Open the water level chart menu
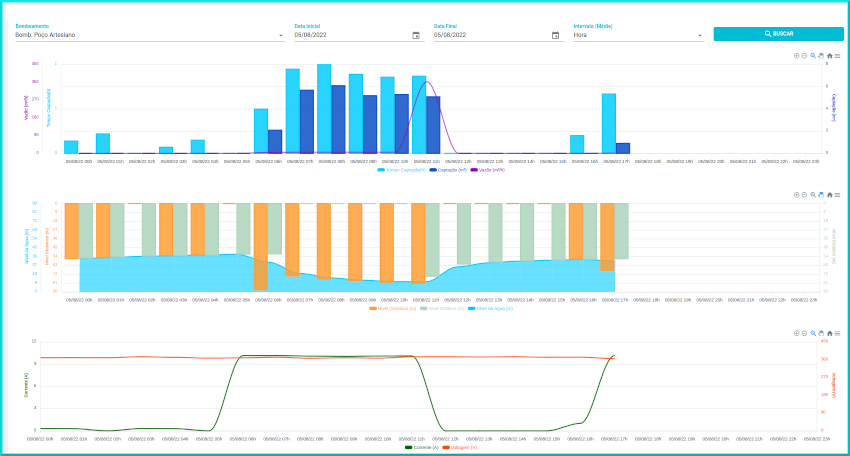 (838, 195)
